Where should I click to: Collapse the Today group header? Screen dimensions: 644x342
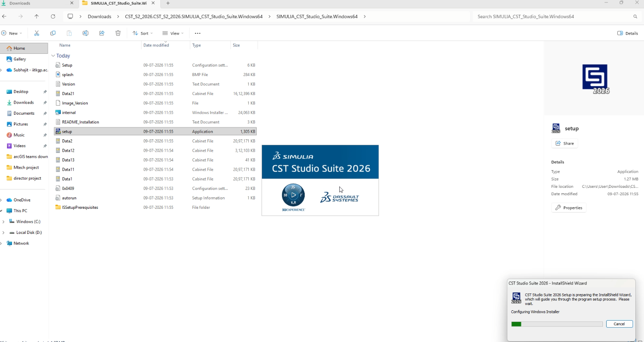pyautogui.click(x=53, y=55)
